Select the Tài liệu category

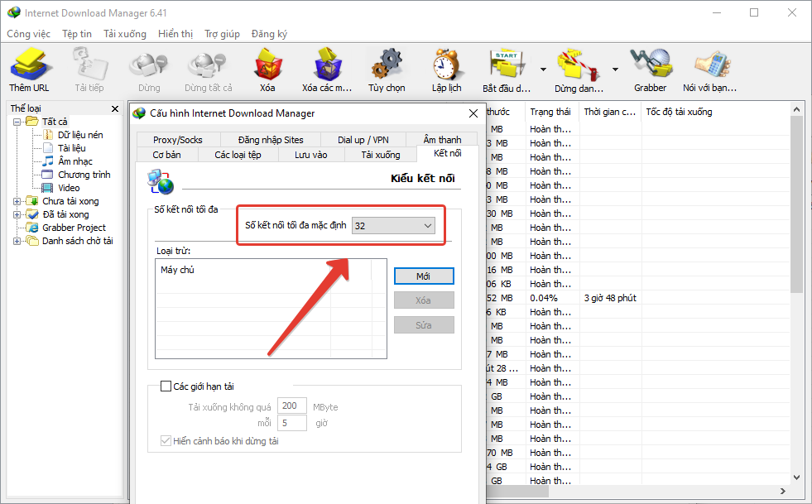click(71, 148)
